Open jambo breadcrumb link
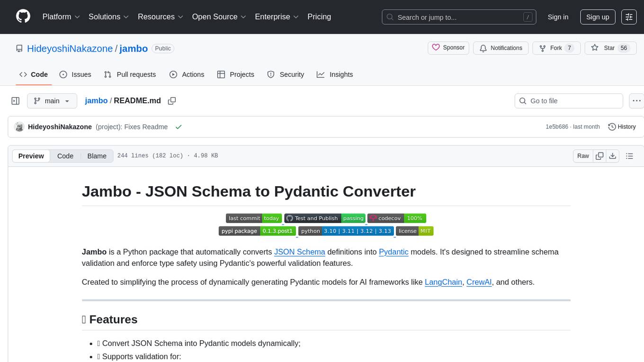Screen dimensions: 644x362 pyautogui.click(x=96, y=100)
